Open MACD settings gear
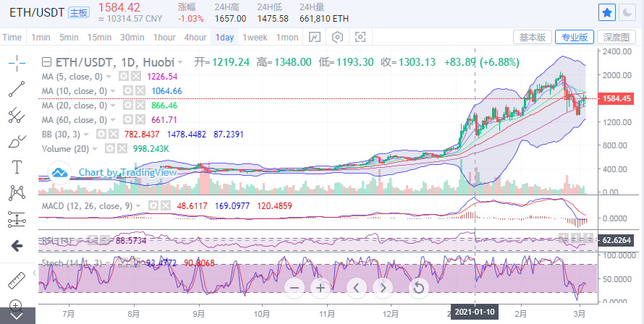Viewport: 644px width, 324px height. [x=153, y=205]
